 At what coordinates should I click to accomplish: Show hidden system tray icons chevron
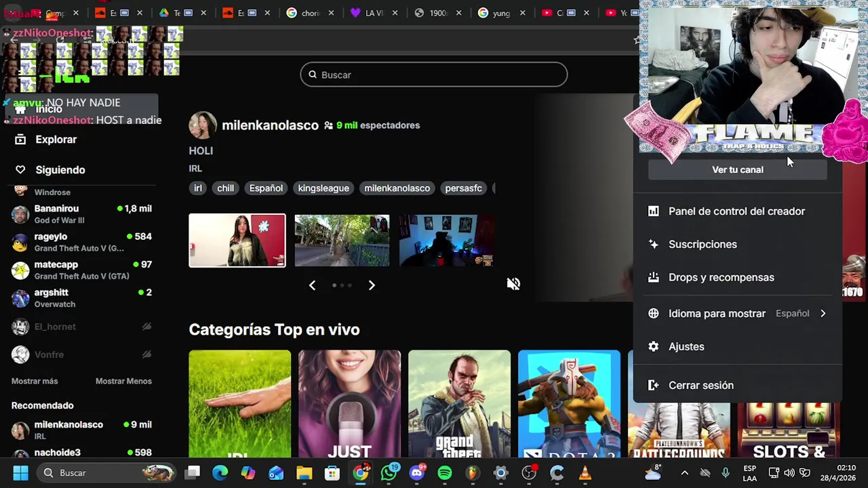(x=684, y=473)
